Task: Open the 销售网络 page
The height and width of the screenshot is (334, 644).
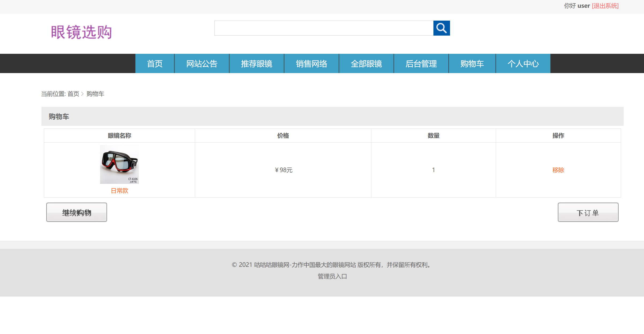Action: pos(311,63)
